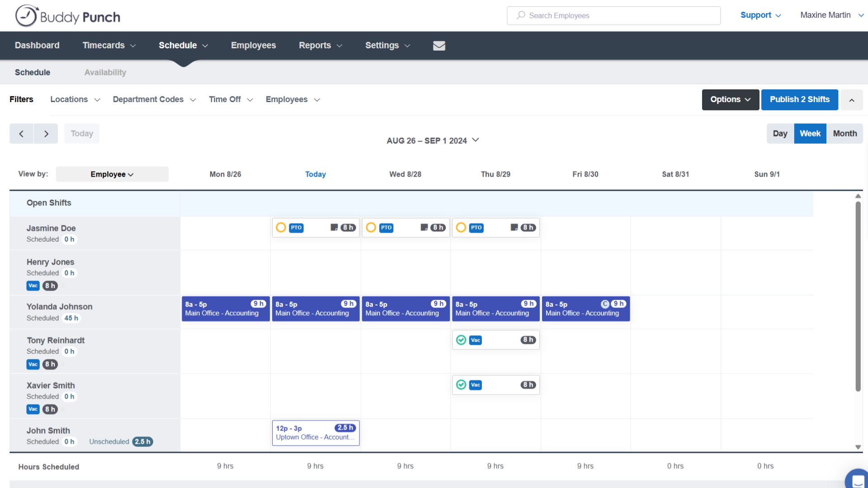Open the Options dropdown
Viewport: 868px width, 488px height.
coord(730,99)
